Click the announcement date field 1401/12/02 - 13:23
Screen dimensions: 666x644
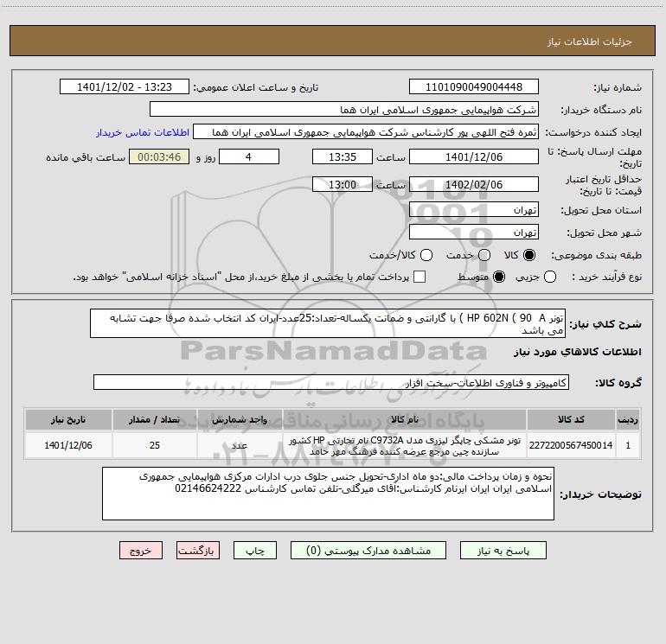[125, 86]
